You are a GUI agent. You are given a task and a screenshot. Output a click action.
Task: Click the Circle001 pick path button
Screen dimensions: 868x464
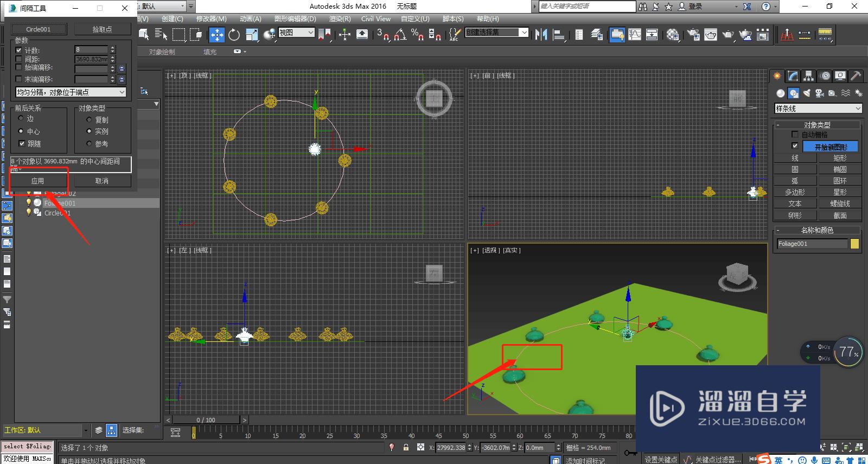pos(39,29)
